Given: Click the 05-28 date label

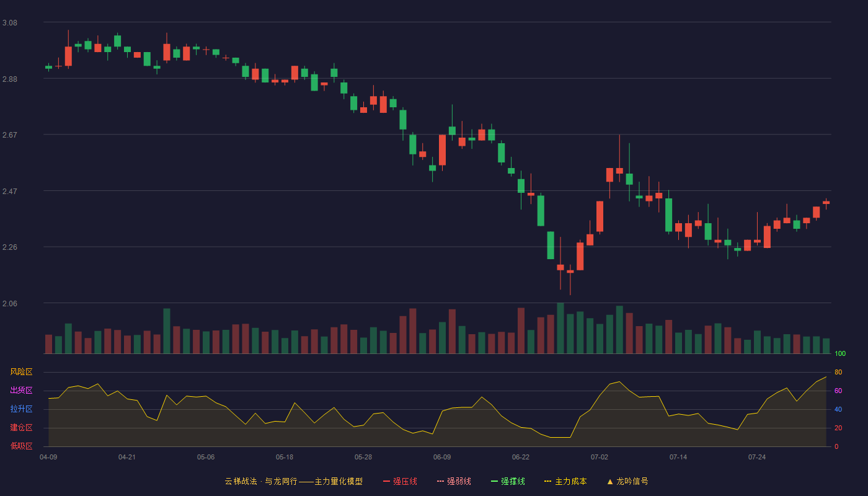Looking at the screenshot, I should tap(363, 457).
